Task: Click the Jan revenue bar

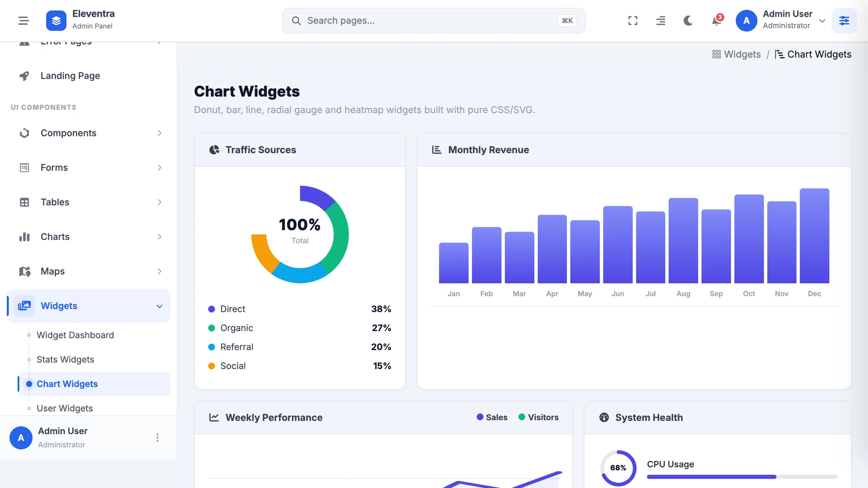Action: click(x=453, y=263)
